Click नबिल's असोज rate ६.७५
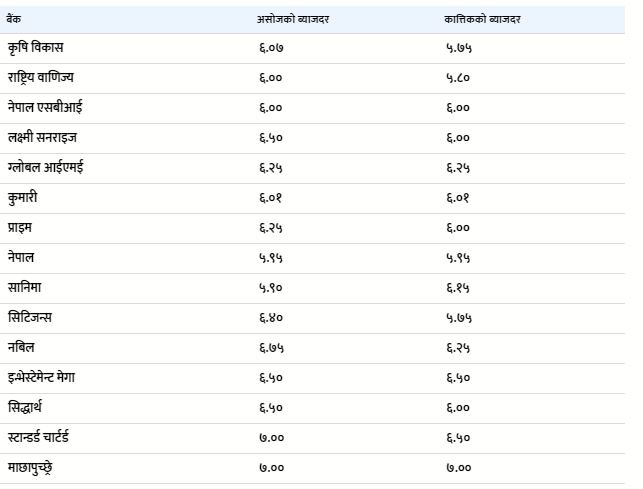This screenshot has width=643, height=489. click(271, 348)
